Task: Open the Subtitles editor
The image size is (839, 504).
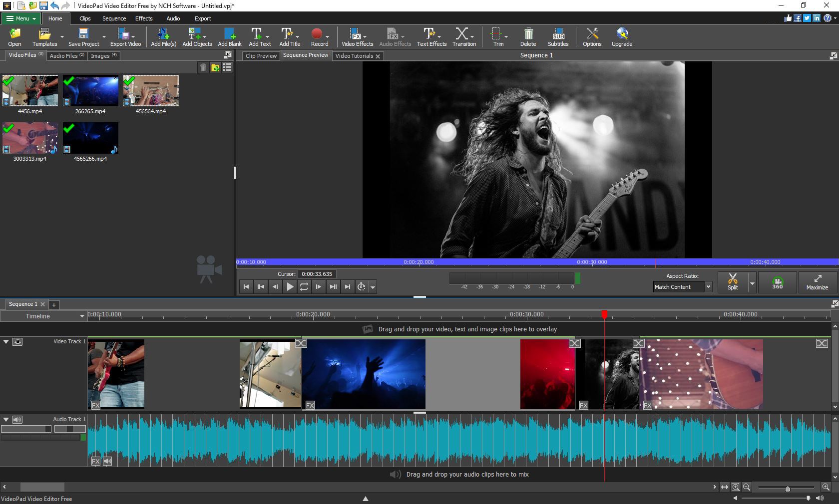Action: coord(558,36)
